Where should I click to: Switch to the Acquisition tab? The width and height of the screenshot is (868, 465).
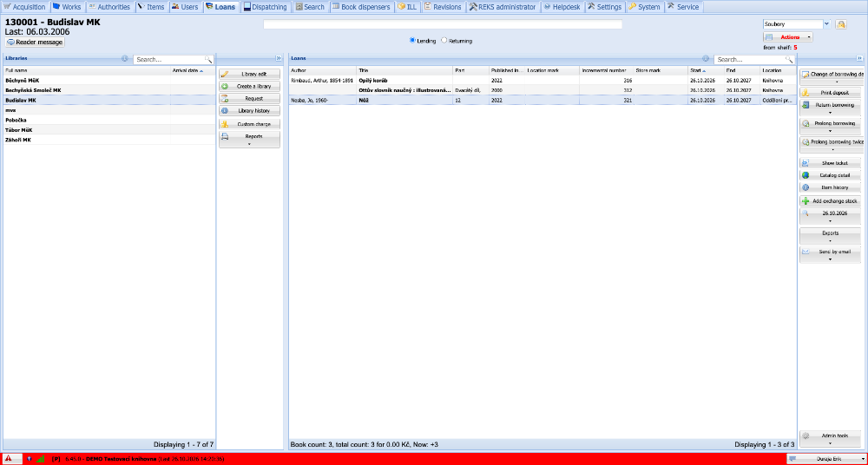25,7
